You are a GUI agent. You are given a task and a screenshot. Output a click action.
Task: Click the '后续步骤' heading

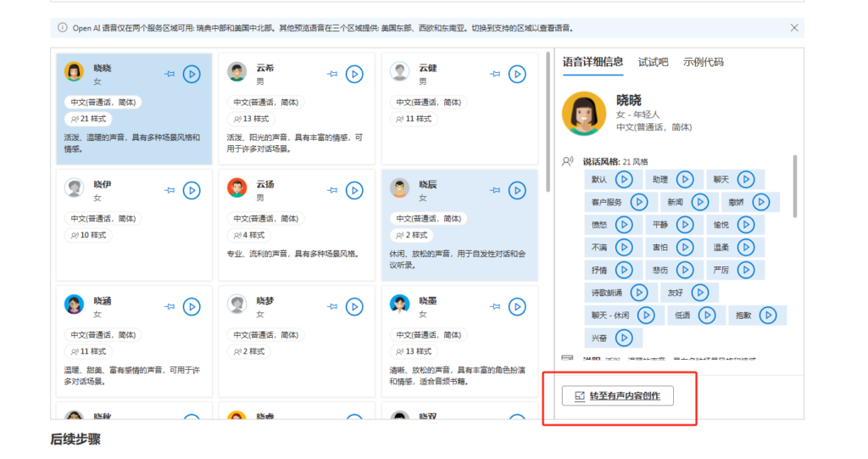tap(75, 439)
